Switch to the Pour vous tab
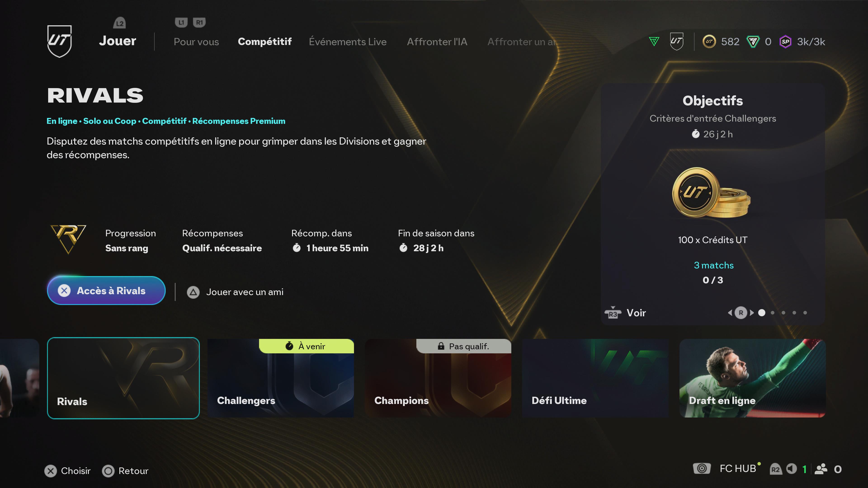868x488 pixels. 196,42
